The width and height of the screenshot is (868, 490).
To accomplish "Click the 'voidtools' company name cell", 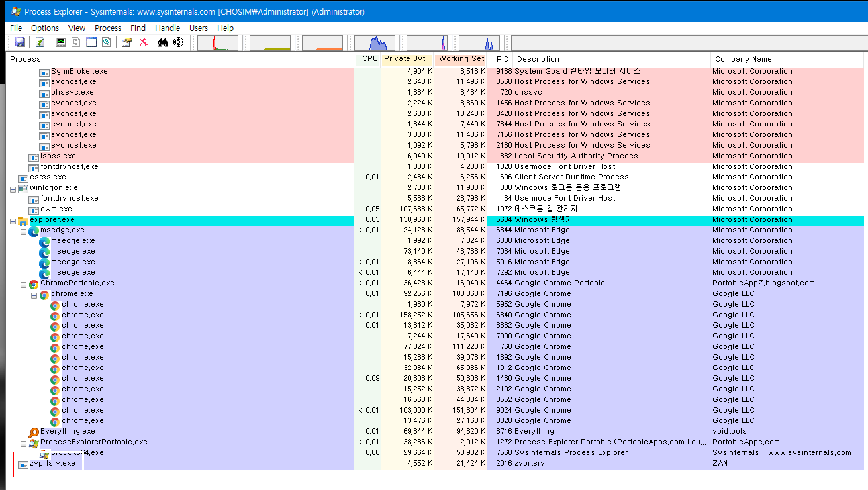I will click(x=729, y=432).
